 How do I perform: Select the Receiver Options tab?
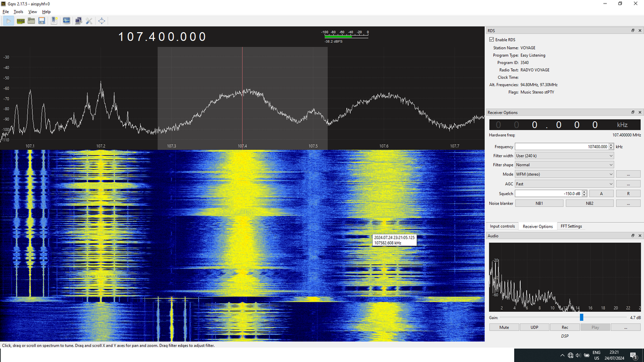click(538, 226)
